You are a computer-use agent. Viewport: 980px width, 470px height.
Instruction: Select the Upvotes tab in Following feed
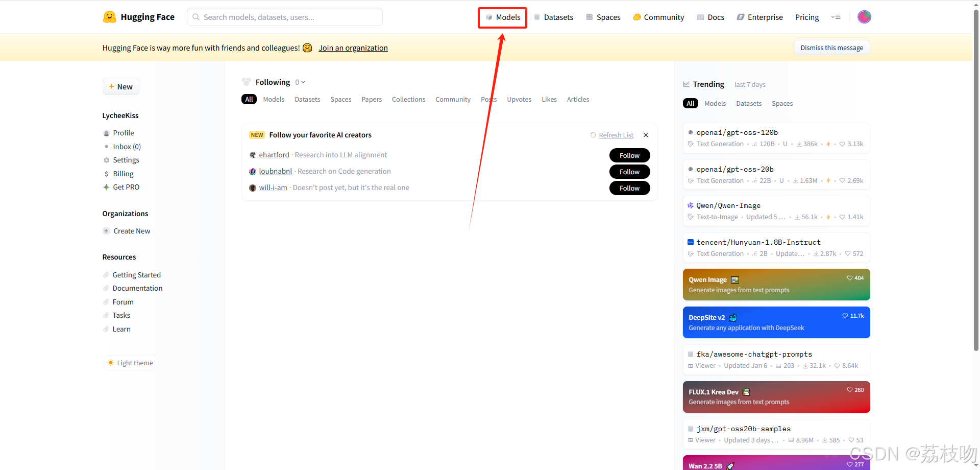(519, 99)
